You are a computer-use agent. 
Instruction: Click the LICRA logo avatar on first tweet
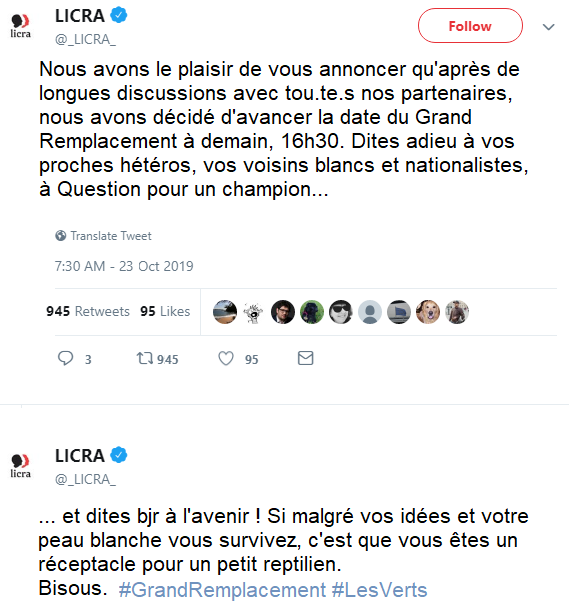coord(20,26)
